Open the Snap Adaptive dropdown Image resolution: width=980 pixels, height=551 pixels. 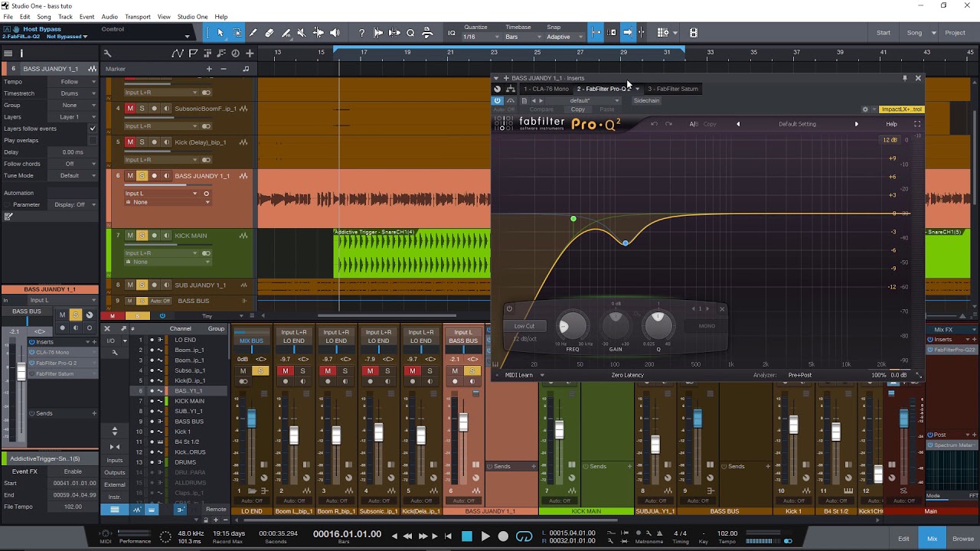point(565,37)
